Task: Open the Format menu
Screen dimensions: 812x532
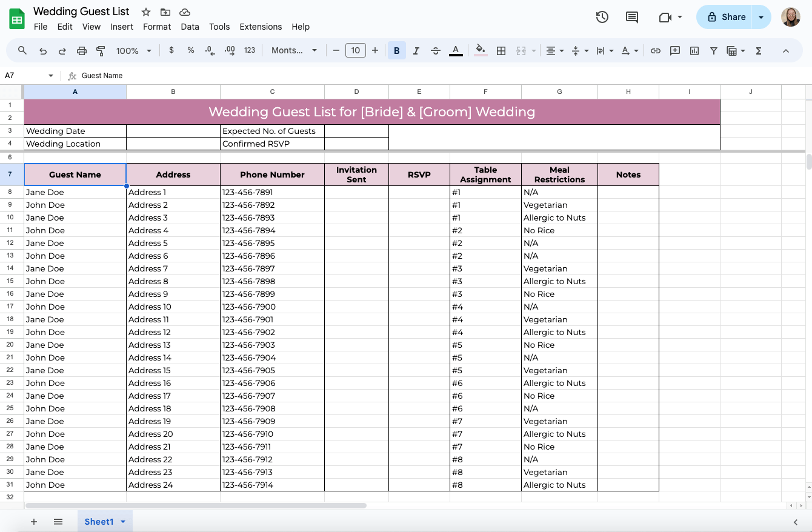Action: [157, 27]
